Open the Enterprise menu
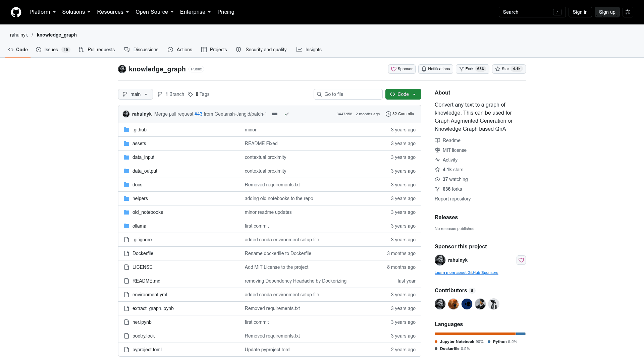Image resolution: width=644 pixels, height=362 pixels. (x=196, y=12)
